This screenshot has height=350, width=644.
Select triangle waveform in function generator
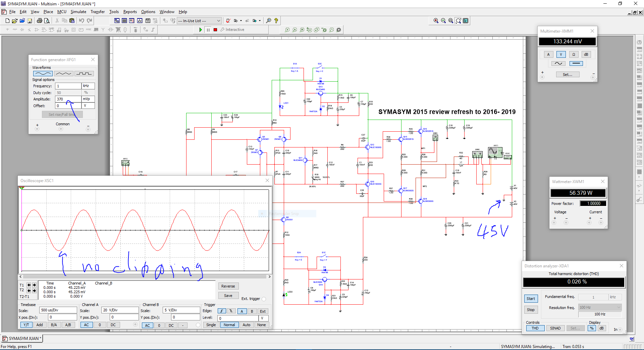click(63, 74)
